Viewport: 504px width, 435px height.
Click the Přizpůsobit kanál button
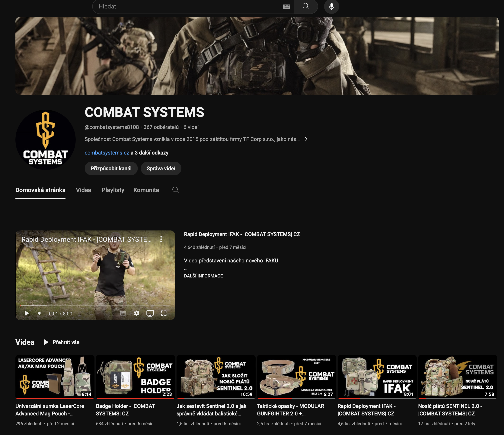click(x=111, y=168)
